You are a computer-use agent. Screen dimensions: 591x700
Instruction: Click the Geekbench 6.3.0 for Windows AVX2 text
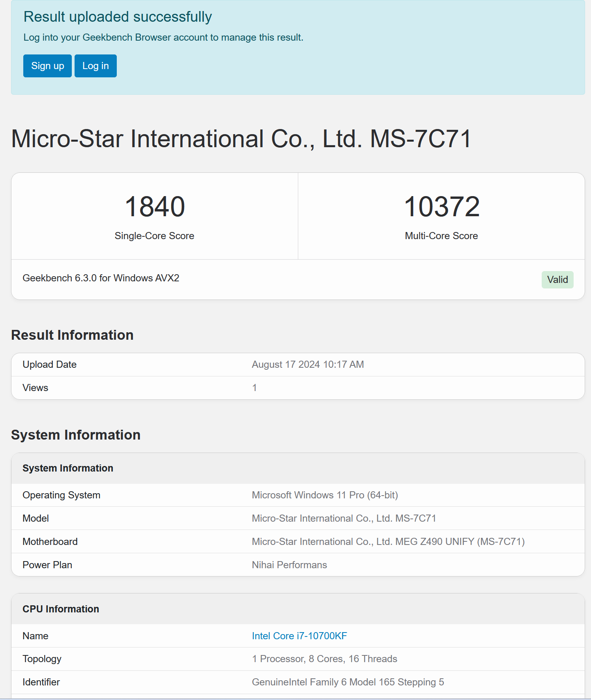(x=101, y=278)
